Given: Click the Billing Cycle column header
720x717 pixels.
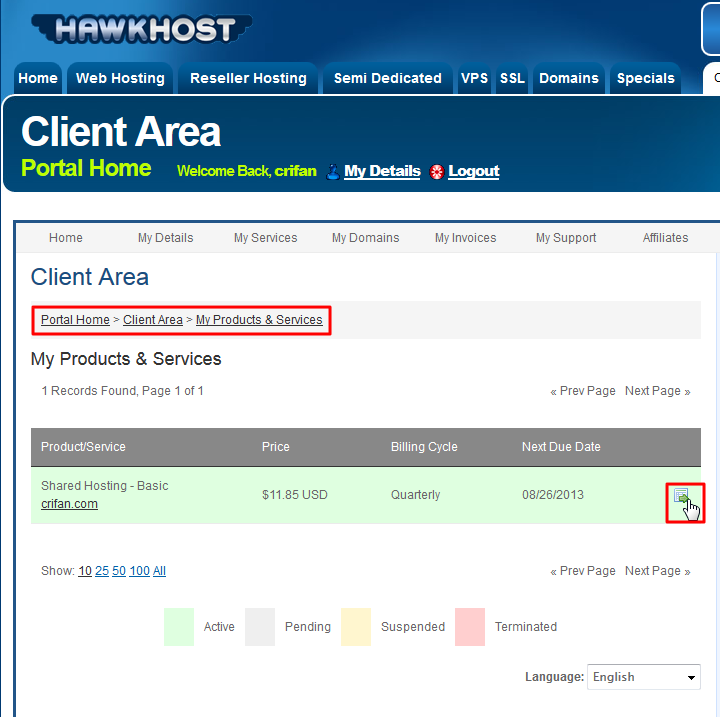Looking at the screenshot, I should 424,446.
